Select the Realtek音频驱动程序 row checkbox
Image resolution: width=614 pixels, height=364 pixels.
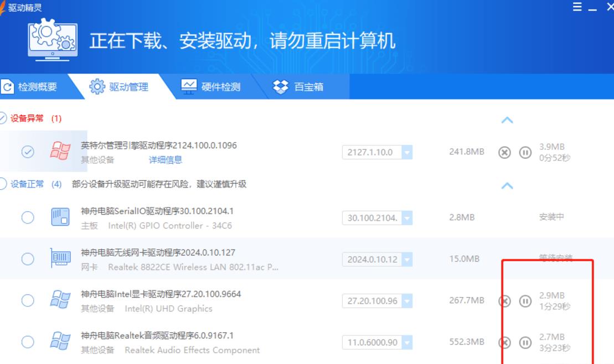[28, 342]
